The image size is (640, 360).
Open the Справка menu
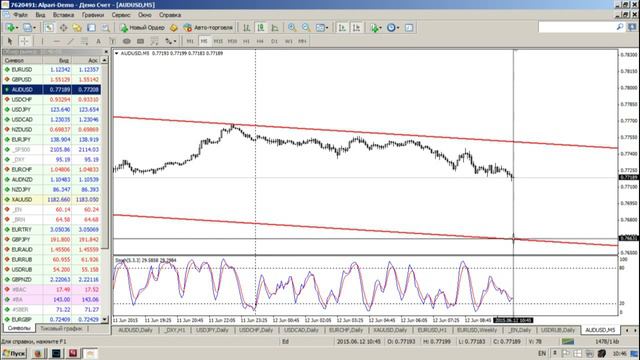click(170, 15)
